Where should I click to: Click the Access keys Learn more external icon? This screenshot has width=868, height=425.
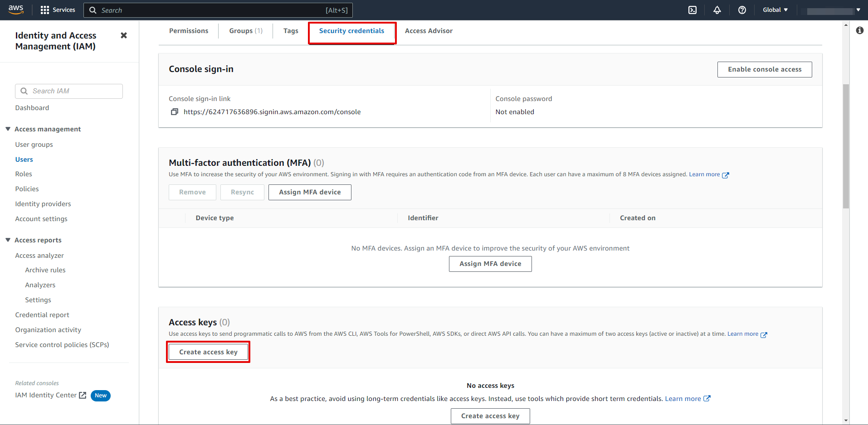point(764,334)
